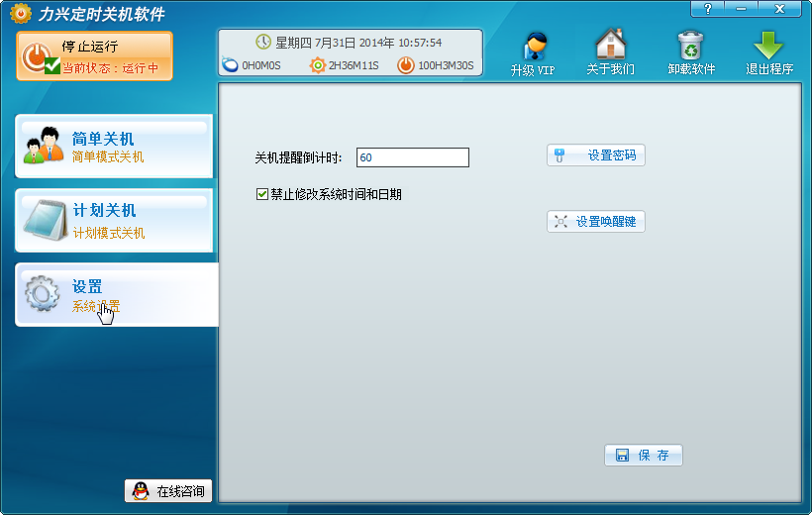The height and width of the screenshot is (515, 812).
Task: Click the 保存 save button
Action: 644,455
